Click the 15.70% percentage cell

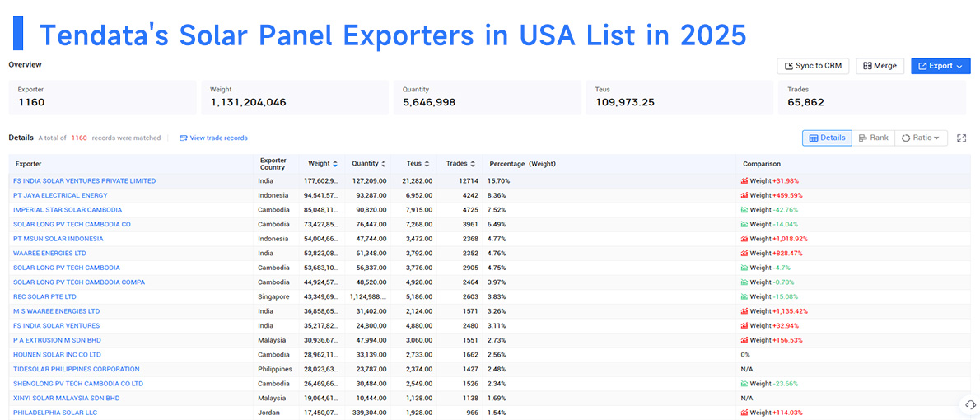tap(499, 180)
